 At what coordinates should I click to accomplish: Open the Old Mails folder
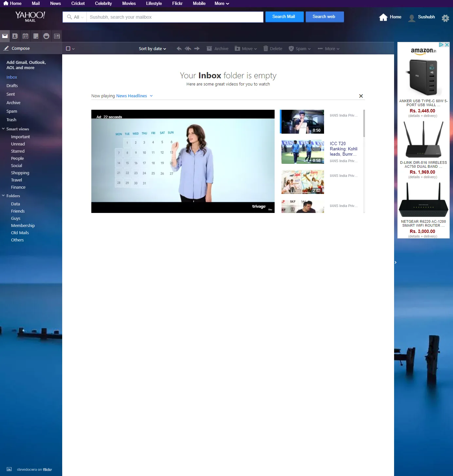click(x=20, y=233)
